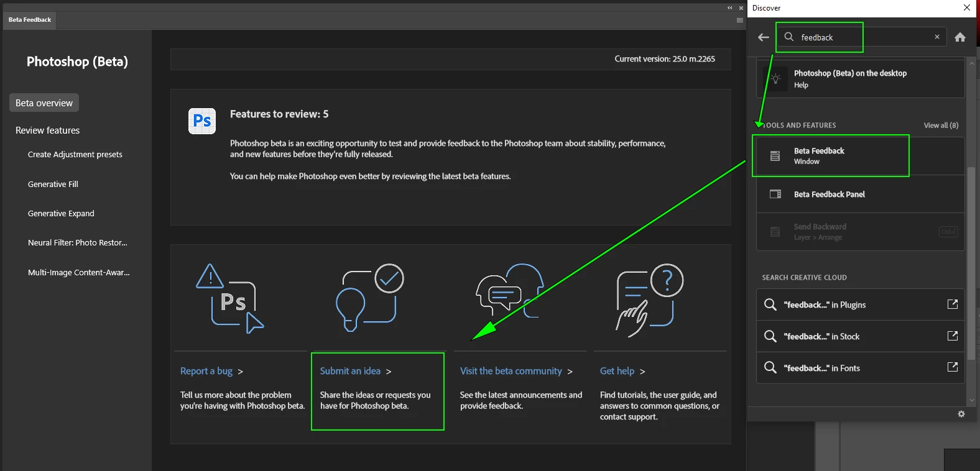Viewport: 980px width, 471px height.
Task: Click the Current version: 25.0 m.2265 text
Action: (665, 59)
